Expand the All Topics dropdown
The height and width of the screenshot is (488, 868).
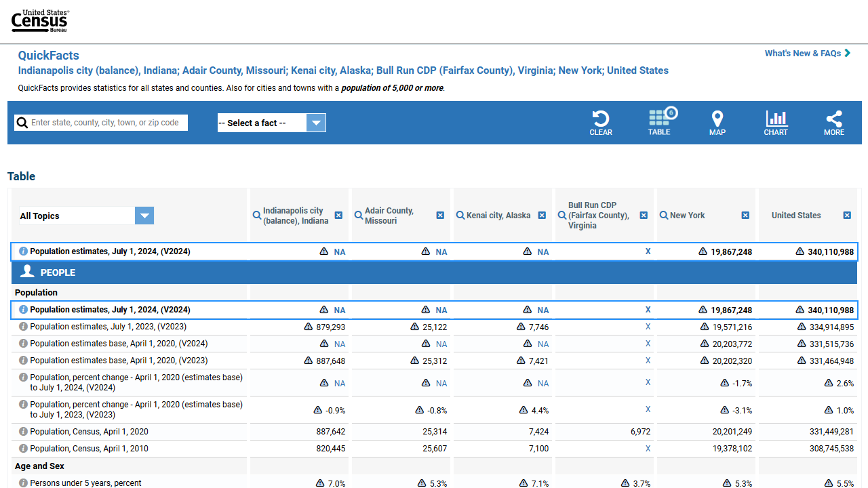point(86,216)
